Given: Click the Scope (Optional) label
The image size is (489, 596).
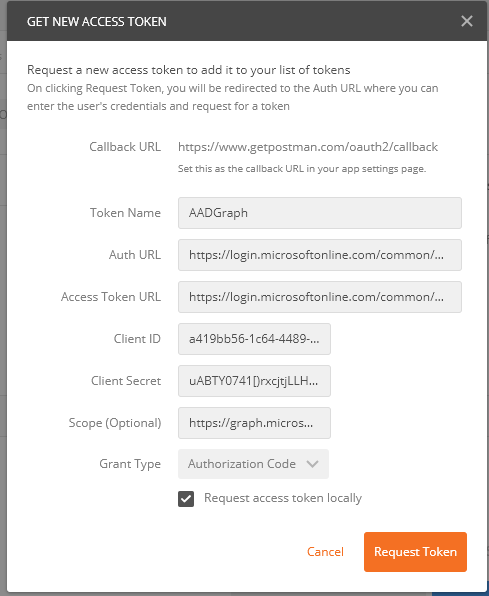Looking at the screenshot, I should [x=115, y=423].
